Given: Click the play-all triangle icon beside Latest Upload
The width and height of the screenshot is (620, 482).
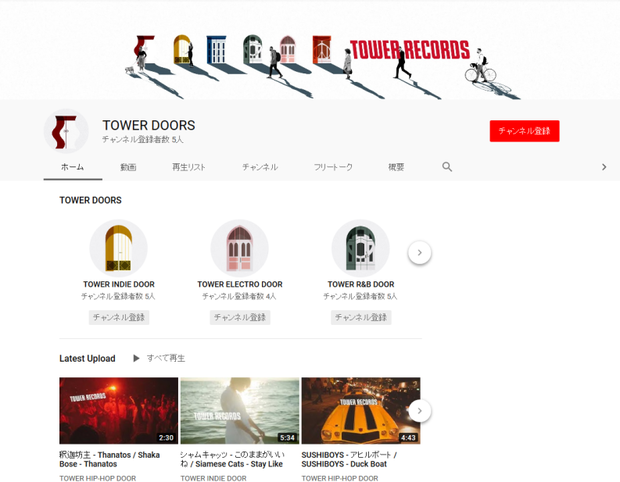Looking at the screenshot, I should 136,358.
